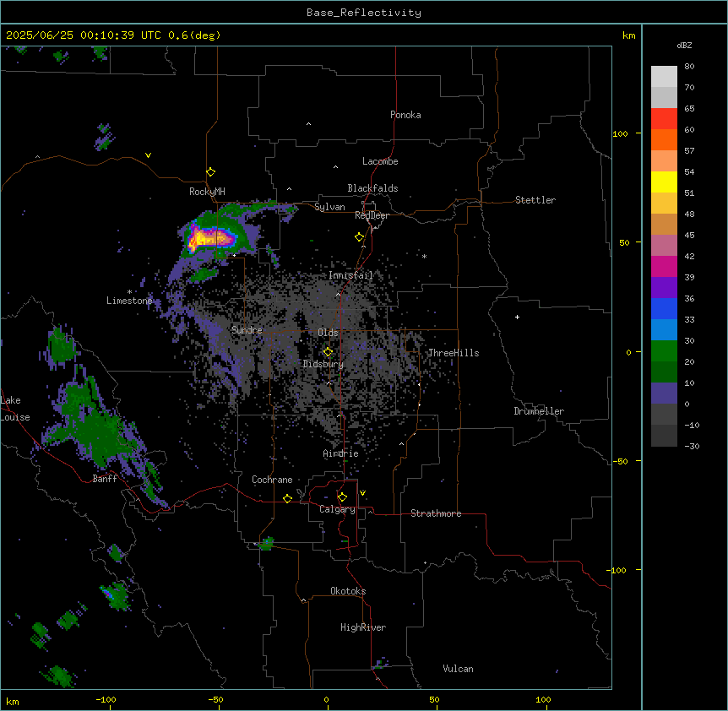This screenshot has width=728, height=711.
Task: Select the bright green 20-30 dBZ legend swatch
Action: (x=664, y=351)
